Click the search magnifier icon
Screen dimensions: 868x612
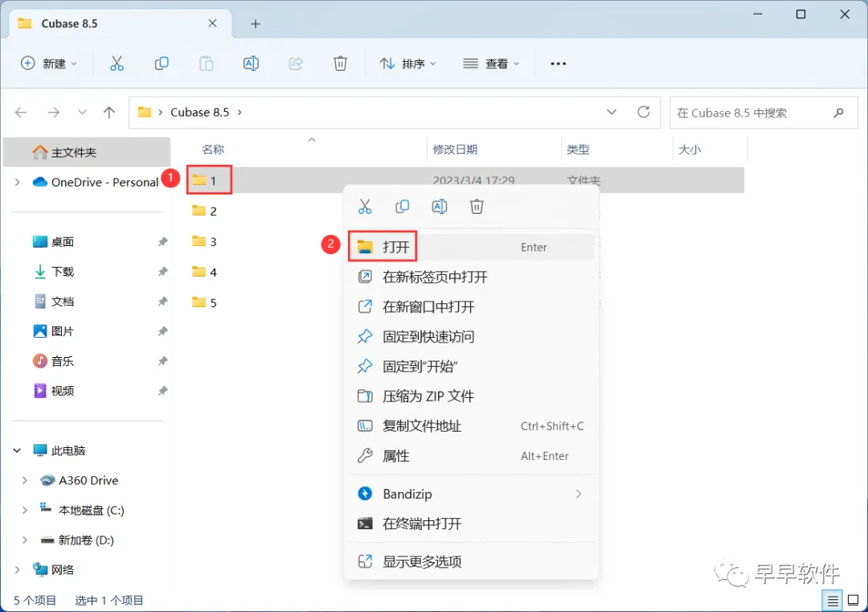coord(838,113)
